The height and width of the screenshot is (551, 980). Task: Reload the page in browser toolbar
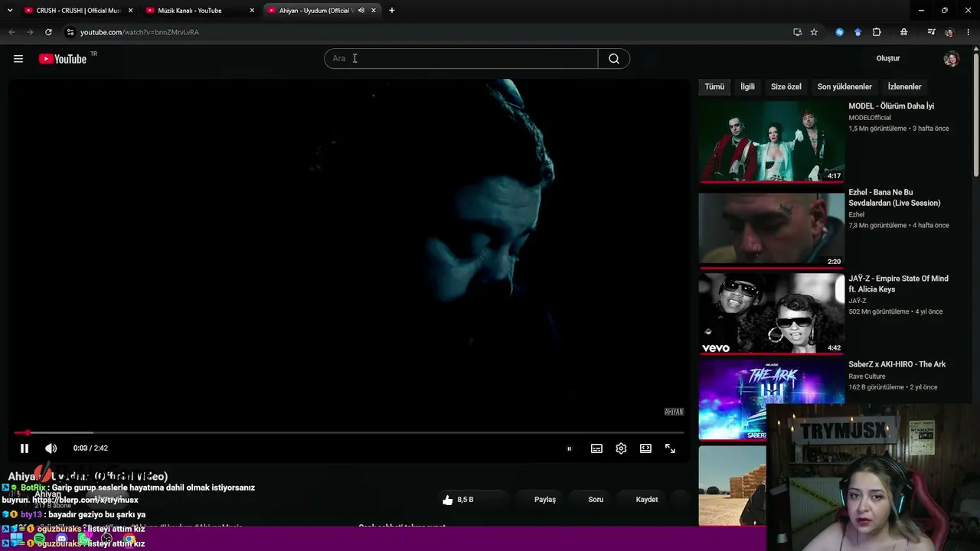[48, 32]
